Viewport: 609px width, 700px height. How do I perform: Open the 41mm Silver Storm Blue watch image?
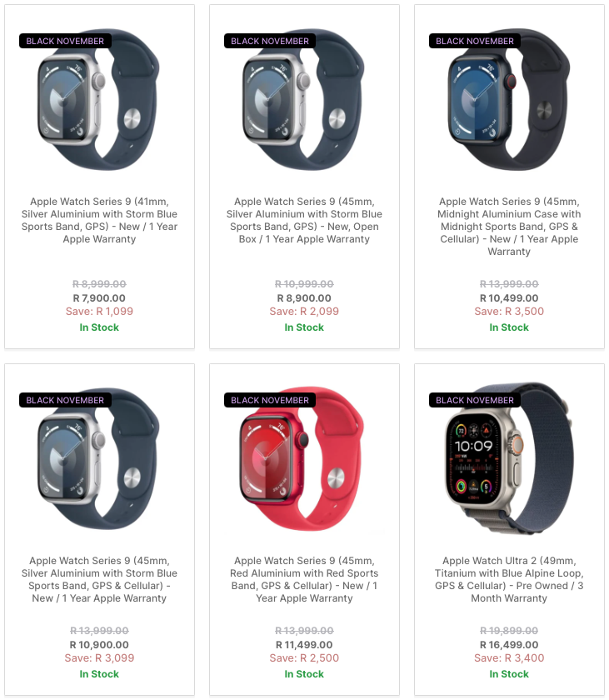99,101
